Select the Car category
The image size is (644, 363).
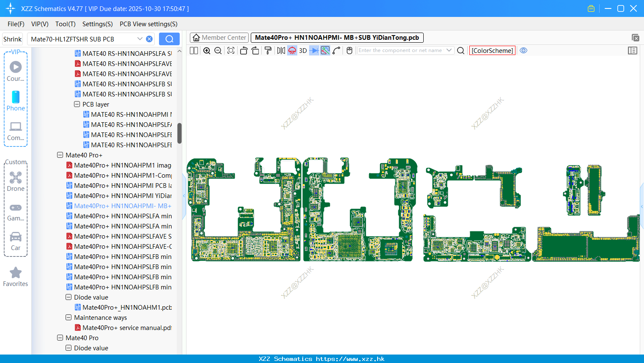point(16,241)
